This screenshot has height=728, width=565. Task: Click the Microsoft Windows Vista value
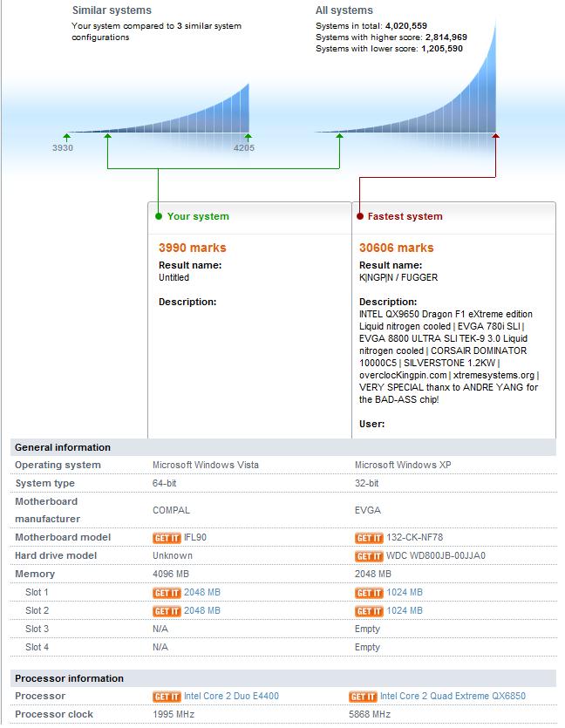click(206, 465)
